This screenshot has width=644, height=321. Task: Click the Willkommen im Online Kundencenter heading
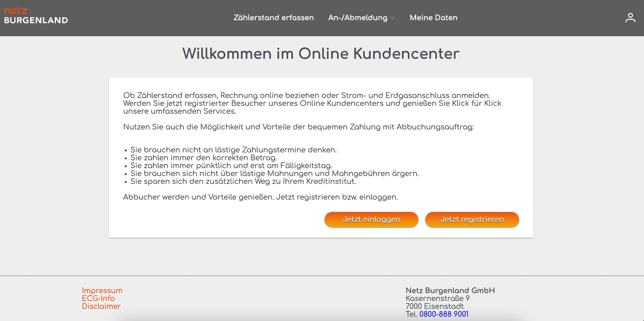coord(321,53)
